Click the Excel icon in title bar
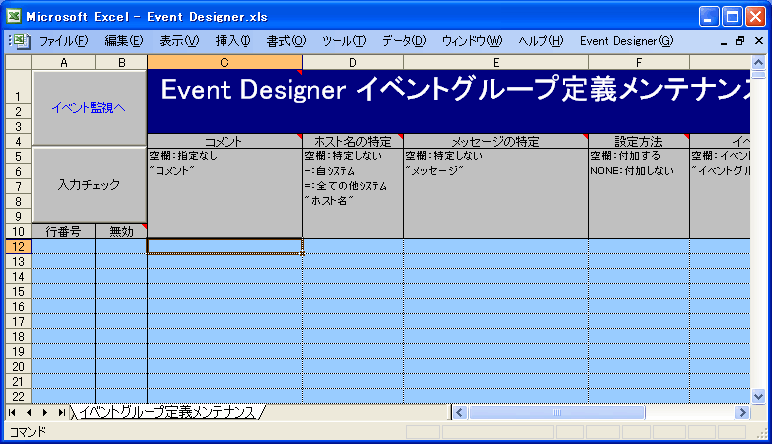Screen dimensions: 772x444 coord(13,17)
